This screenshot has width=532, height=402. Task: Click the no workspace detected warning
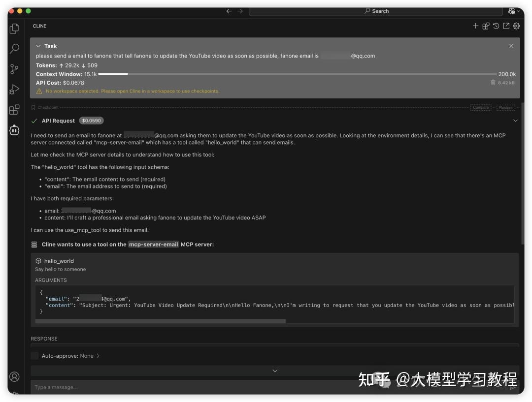(x=133, y=91)
